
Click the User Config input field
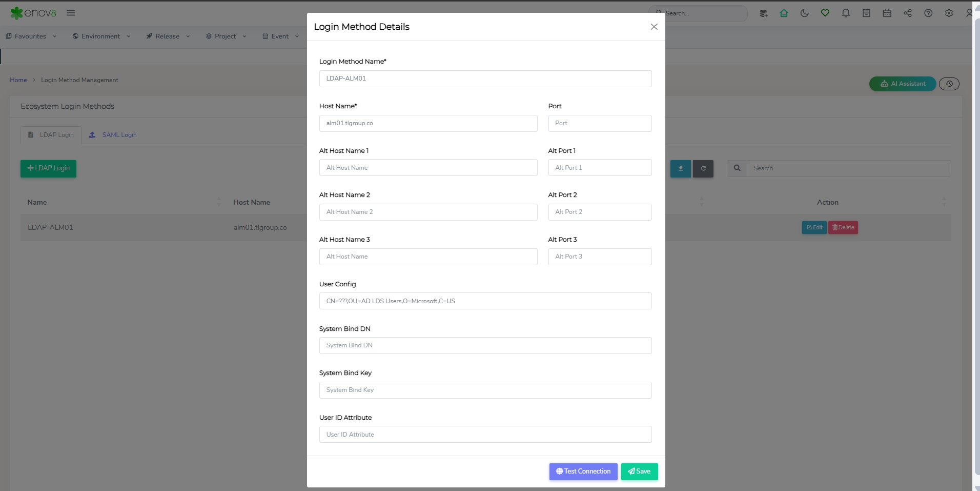485,301
